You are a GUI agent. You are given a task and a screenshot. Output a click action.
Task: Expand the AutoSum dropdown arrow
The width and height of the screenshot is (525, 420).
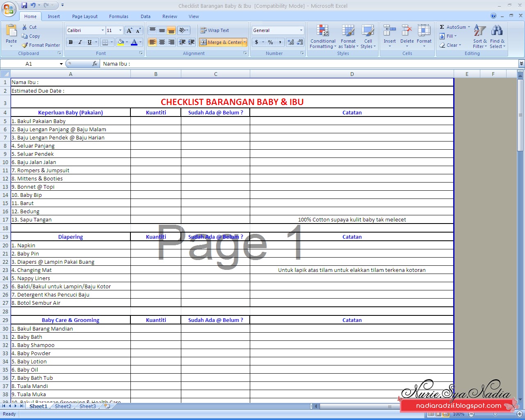pos(469,27)
